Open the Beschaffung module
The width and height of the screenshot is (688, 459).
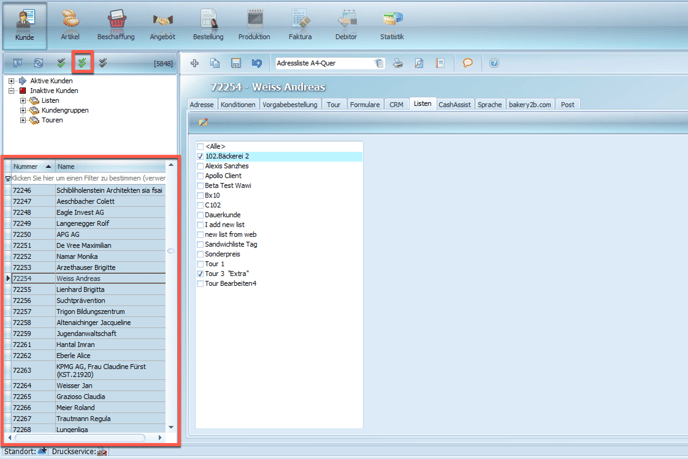tap(116, 25)
